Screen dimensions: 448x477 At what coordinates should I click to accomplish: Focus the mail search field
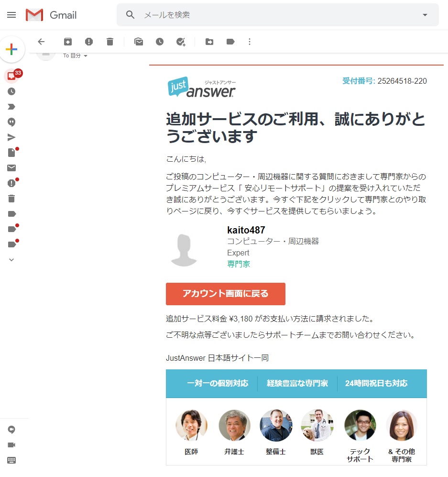pos(277,15)
